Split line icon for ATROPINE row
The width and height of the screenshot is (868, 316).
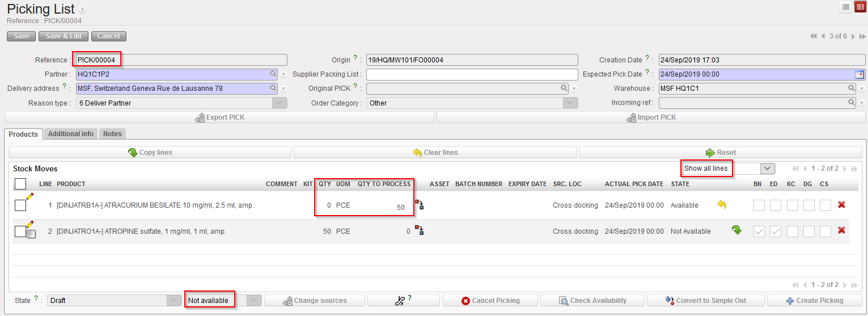(x=420, y=230)
